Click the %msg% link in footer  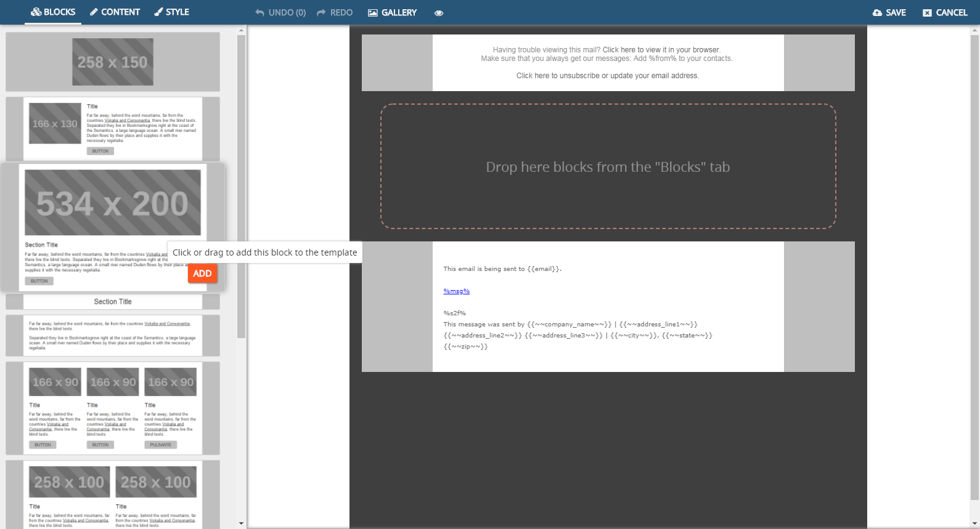pyautogui.click(x=456, y=291)
